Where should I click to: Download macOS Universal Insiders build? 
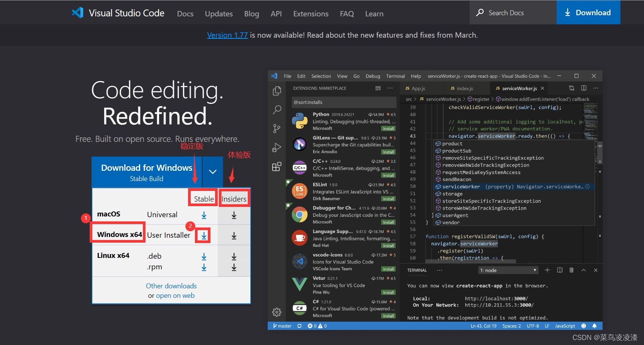pos(234,215)
